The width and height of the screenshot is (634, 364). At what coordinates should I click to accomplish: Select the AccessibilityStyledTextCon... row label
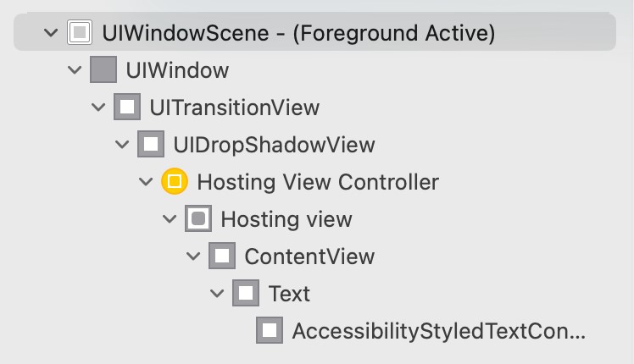point(439,331)
